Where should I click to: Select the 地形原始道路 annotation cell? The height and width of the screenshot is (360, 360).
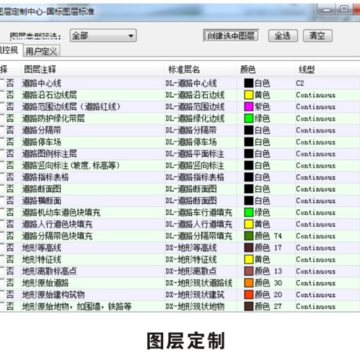[x=45, y=283]
